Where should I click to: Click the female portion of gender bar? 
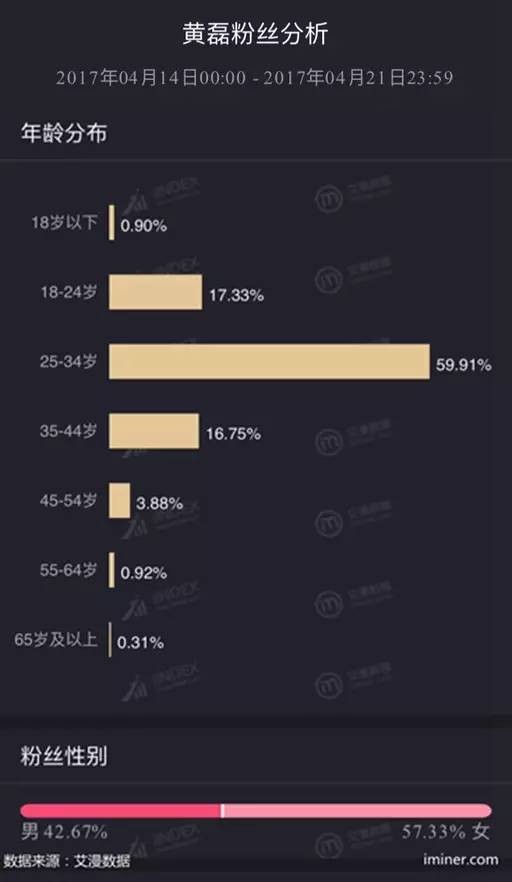click(x=358, y=811)
